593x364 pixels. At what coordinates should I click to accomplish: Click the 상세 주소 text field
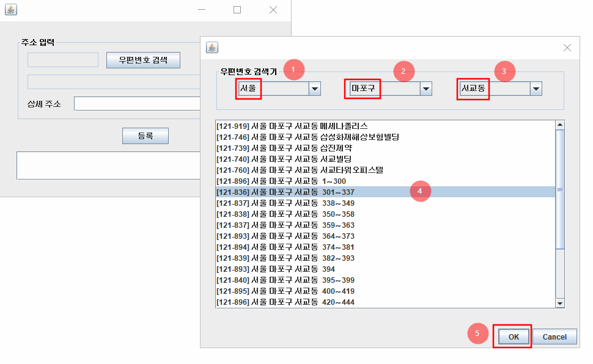(x=137, y=104)
